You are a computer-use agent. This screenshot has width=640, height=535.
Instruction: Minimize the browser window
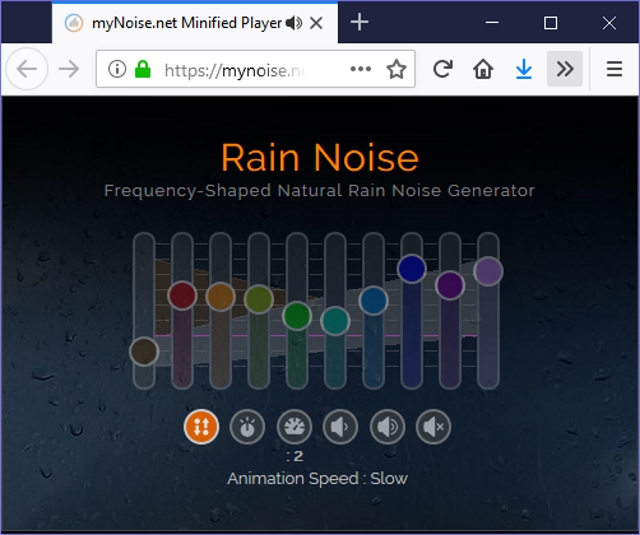(x=492, y=22)
